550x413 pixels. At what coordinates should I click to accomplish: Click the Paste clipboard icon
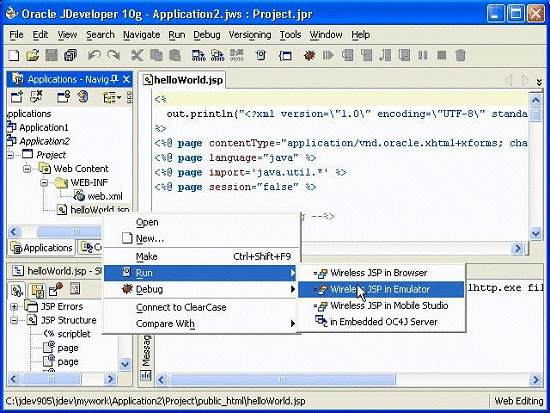[175, 55]
